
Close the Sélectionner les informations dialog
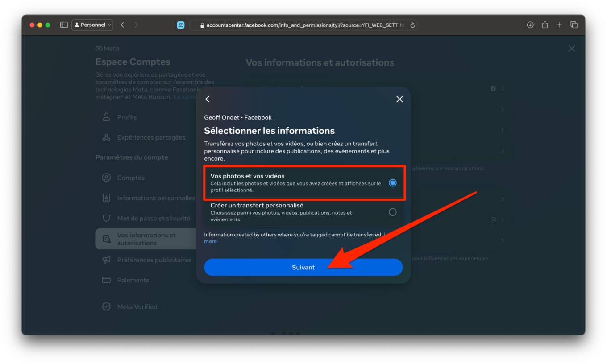point(399,99)
